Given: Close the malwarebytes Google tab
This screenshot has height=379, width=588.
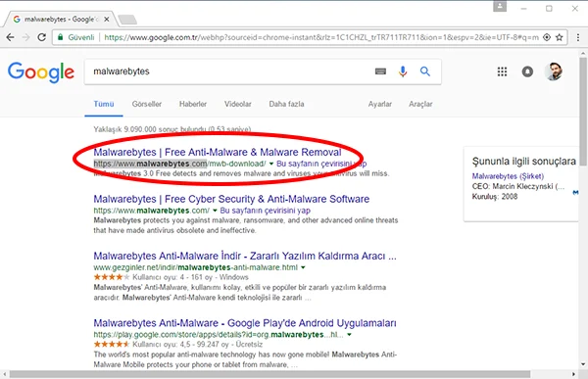Looking at the screenshot, I should 107,20.
